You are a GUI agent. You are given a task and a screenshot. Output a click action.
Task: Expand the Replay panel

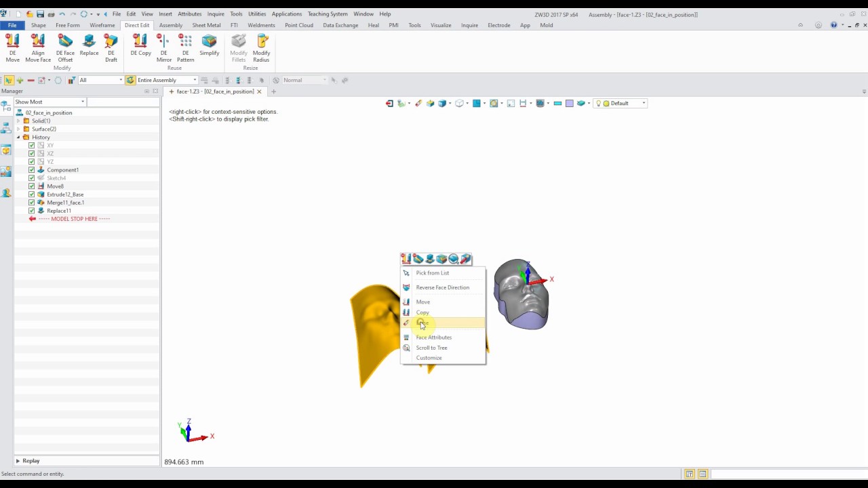pyautogui.click(x=18, y=461)
